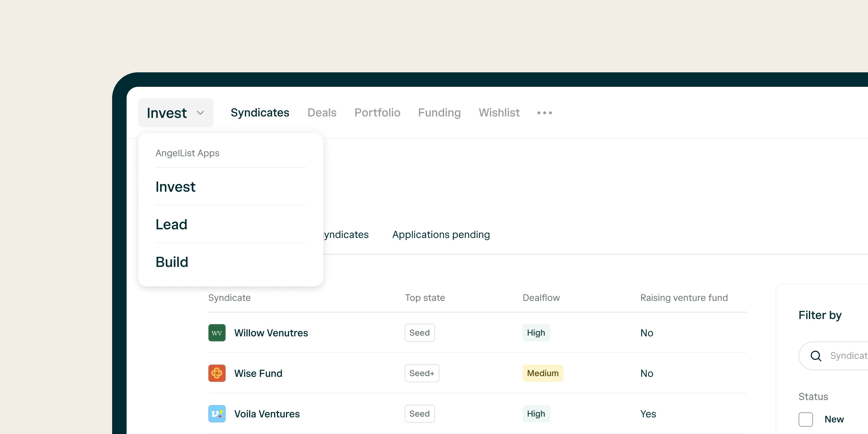Choose Build in the AngelList Apps menu

pos(230,262)
